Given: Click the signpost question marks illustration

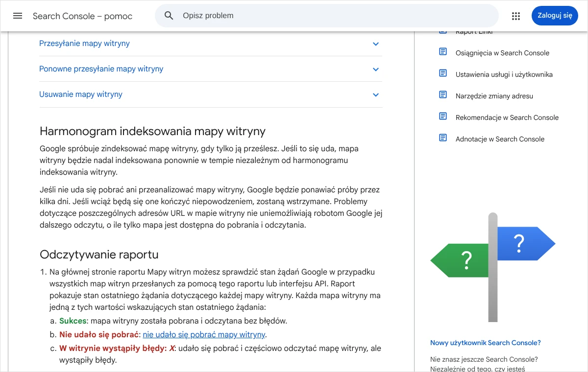Looking at the screenshot, I should (x=493, y=267).
